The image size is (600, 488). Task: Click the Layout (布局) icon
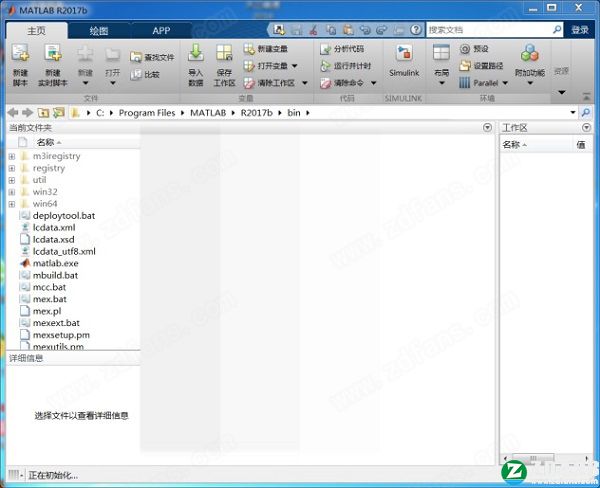point(441,52)
